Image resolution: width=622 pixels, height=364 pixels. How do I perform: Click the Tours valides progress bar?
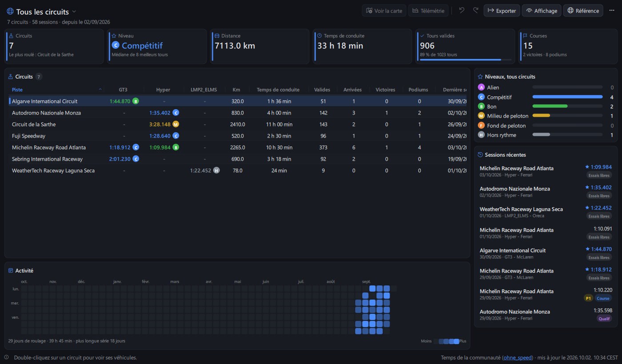pyautogui.click(x=465, y=59)
